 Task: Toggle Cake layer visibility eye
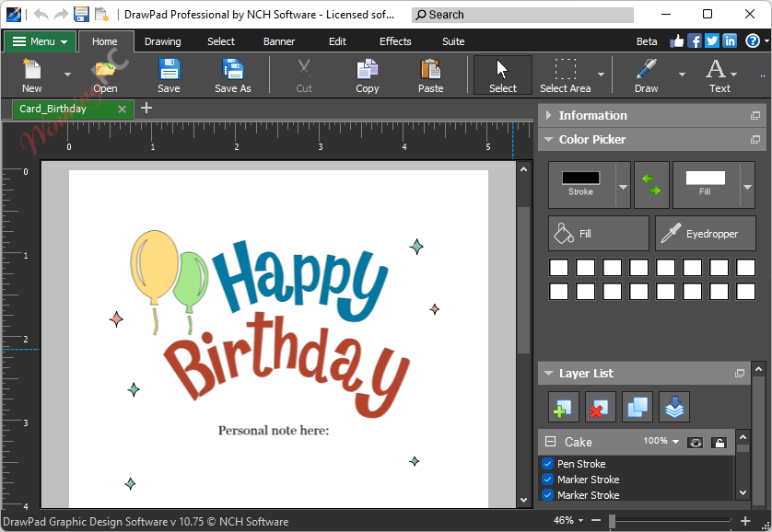[696, 443]
